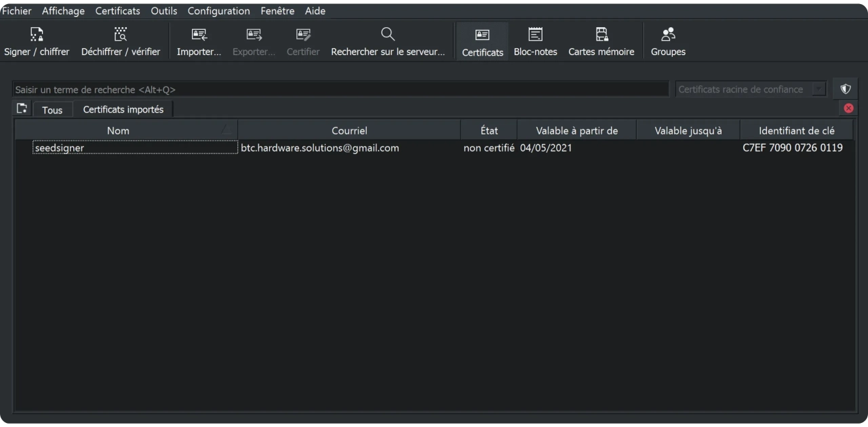Expand the Certificats racine de confiance dropdown

coord(819,90)
